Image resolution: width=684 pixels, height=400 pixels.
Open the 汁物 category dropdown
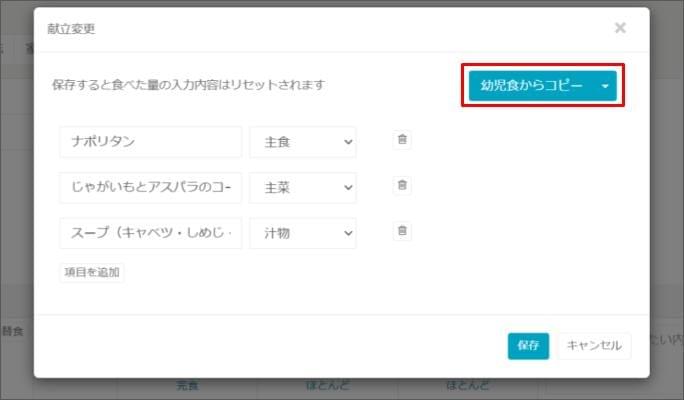pyautogui.click(x=303, y=233)
